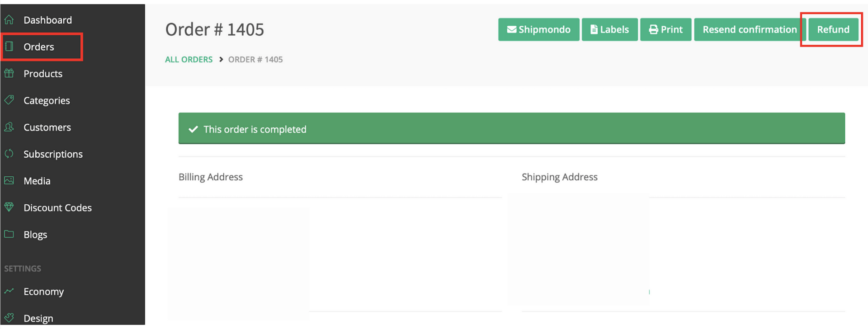Open the Discount Codes page

tap(57, 208)
